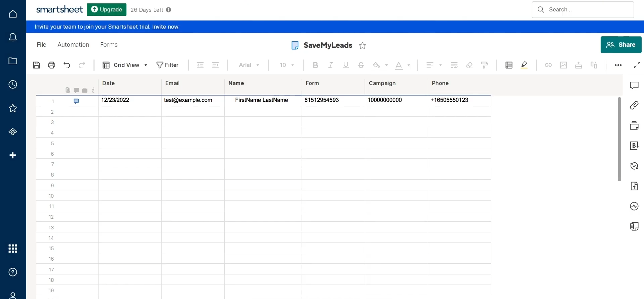Open the More options ellipsis
Screen dimensions: 644x299
click(x=618, y=65)
